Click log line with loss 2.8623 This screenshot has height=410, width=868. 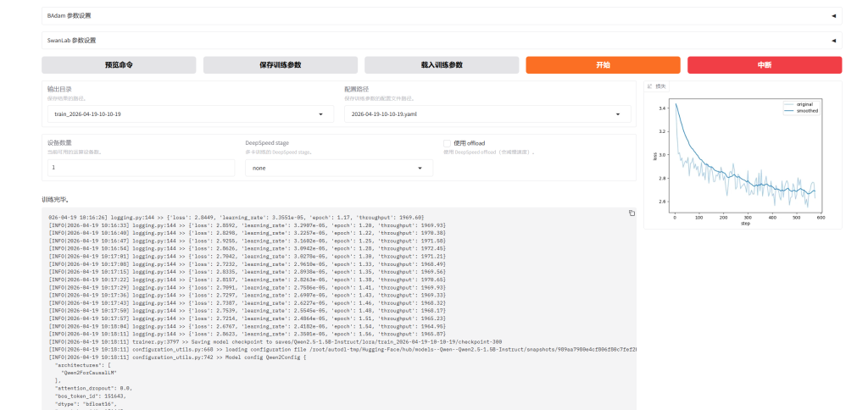coord(247,335)
